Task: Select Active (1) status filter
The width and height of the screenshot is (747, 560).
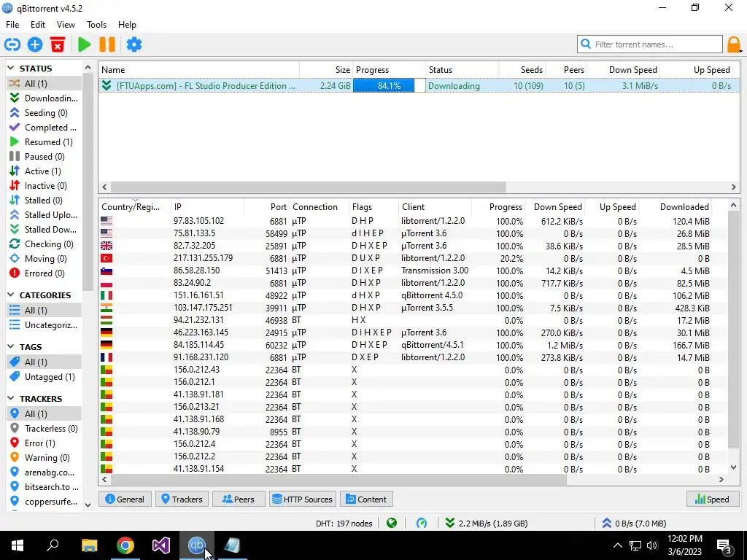Action: click(44, 171)
